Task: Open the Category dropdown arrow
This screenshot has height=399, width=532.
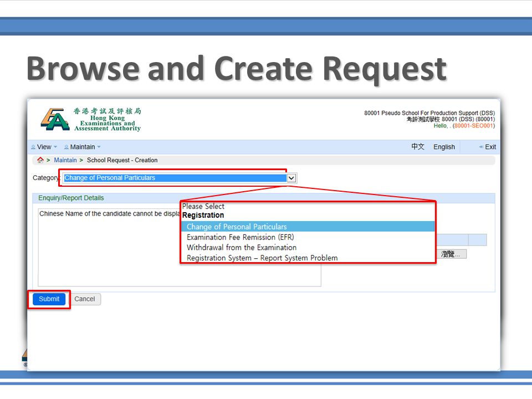Action: tap(291, 178)
